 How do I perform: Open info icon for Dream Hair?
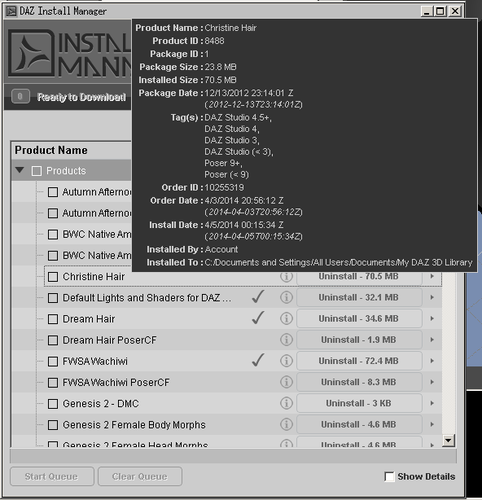(286, 319)
